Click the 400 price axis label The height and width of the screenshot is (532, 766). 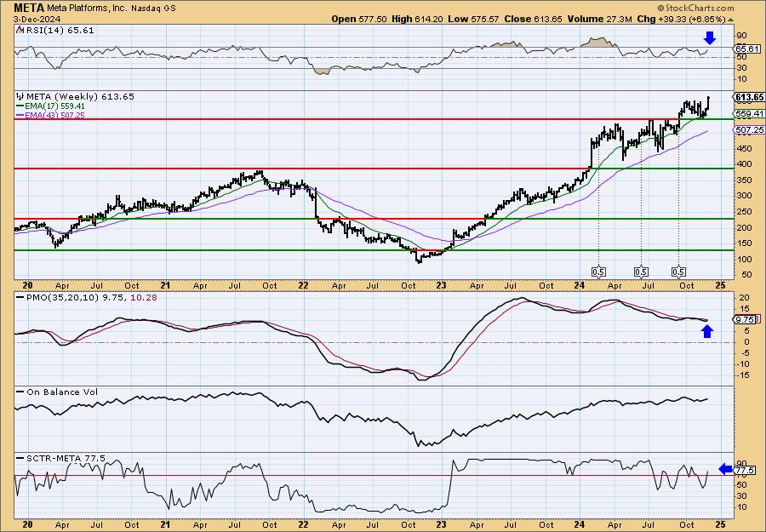coord(744,164)
